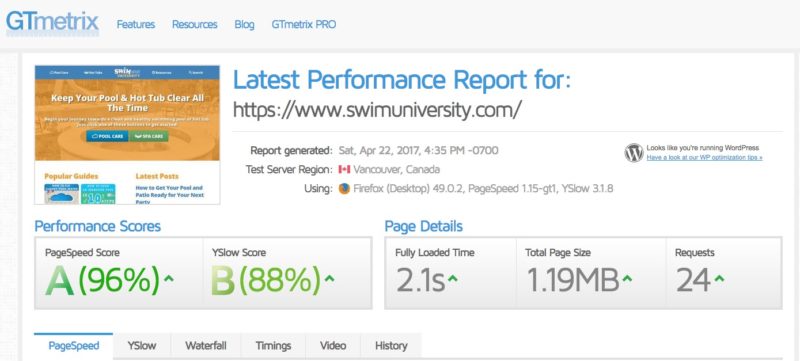Click the Total Page Size arrow
Image resolution: width=800 pixels, height=361 pixels.
click(x=627, y=278)
